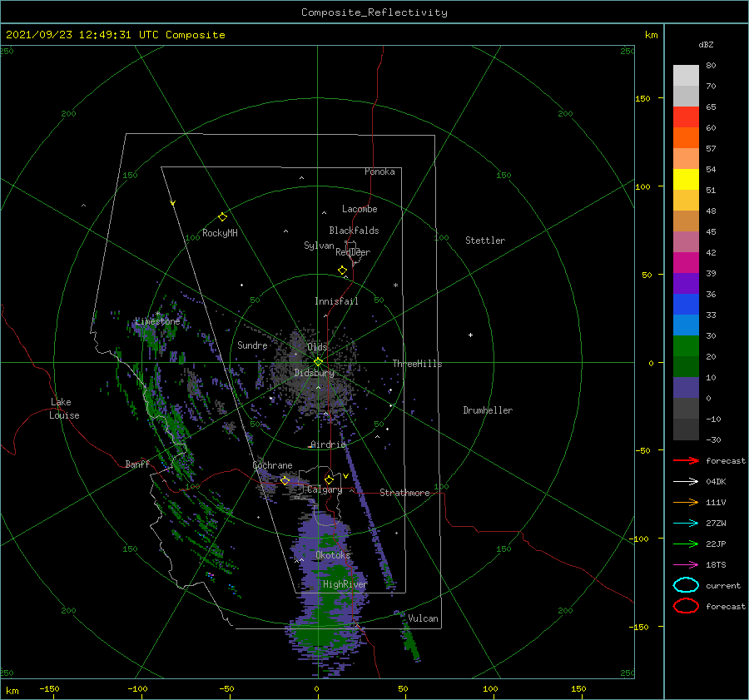This screenshot has width=749, height=700.
Task: Click the Calgary label
Action: [x=325, y=489]
